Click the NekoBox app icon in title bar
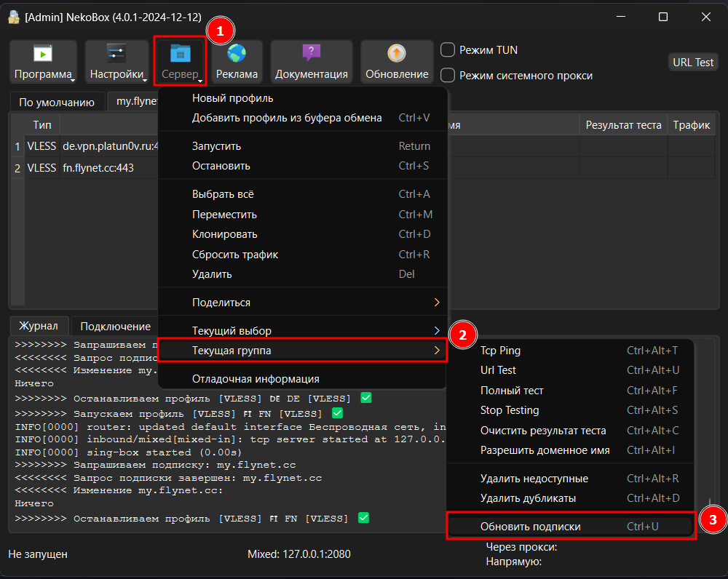 click(x=14, y=17)
